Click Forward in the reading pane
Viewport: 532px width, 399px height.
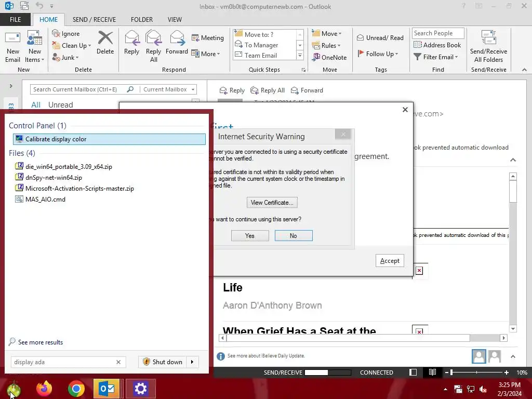[307, 90]
